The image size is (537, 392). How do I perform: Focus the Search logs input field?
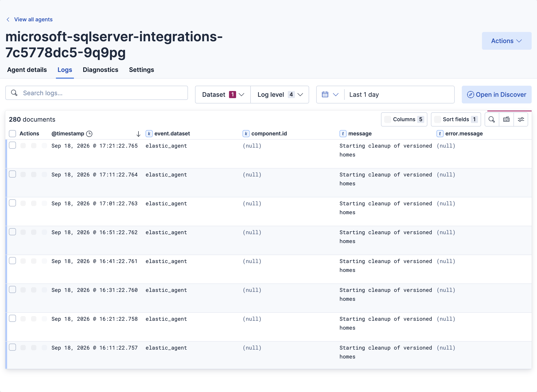[97, 93]
